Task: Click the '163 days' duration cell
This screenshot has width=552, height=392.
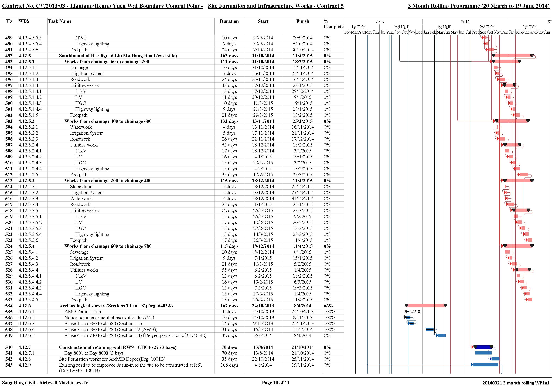Action: [x=229, y=56]
